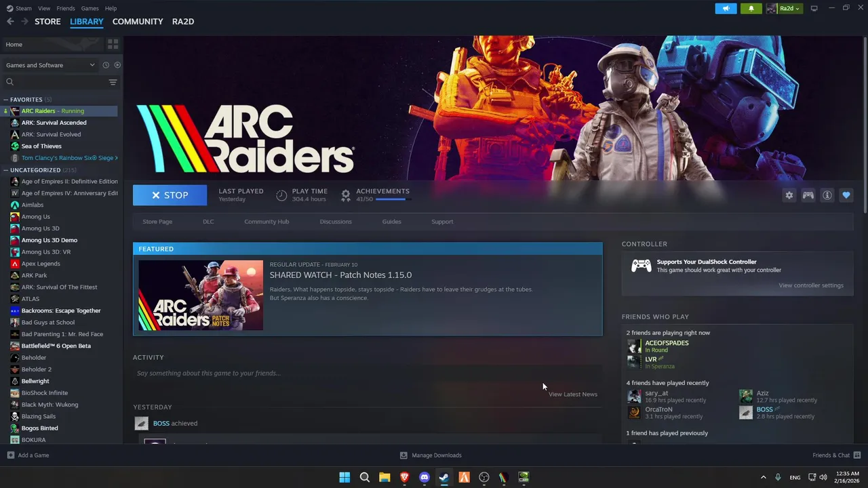Open the Help menu
This screenshot has width=868, height=488.
coord(111,8)
